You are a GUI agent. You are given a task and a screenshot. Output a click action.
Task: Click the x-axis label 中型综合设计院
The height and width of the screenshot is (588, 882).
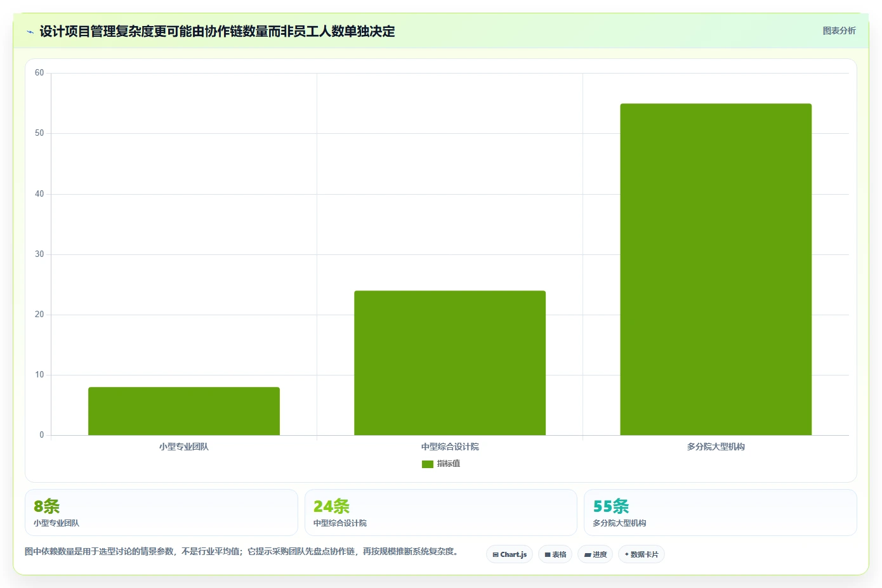(450, 447)
